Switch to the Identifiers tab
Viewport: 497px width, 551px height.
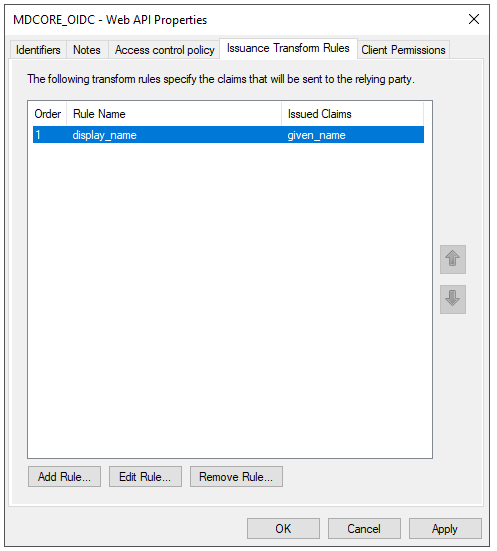coord(38,50)
